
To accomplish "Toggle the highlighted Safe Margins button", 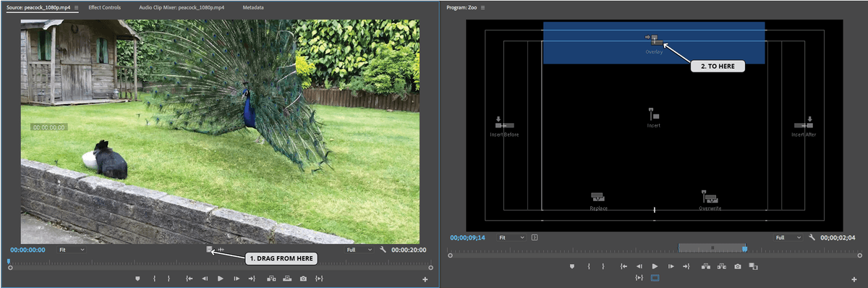I will [x=655, y=277].
